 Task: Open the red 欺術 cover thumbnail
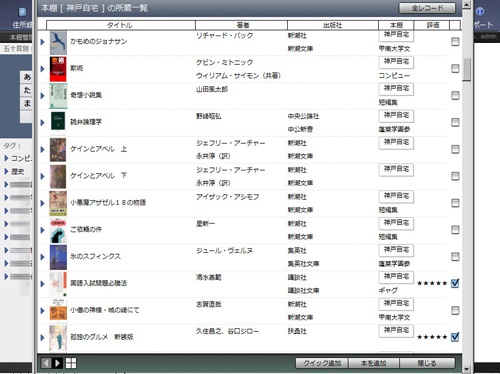(x=58, y=69)
